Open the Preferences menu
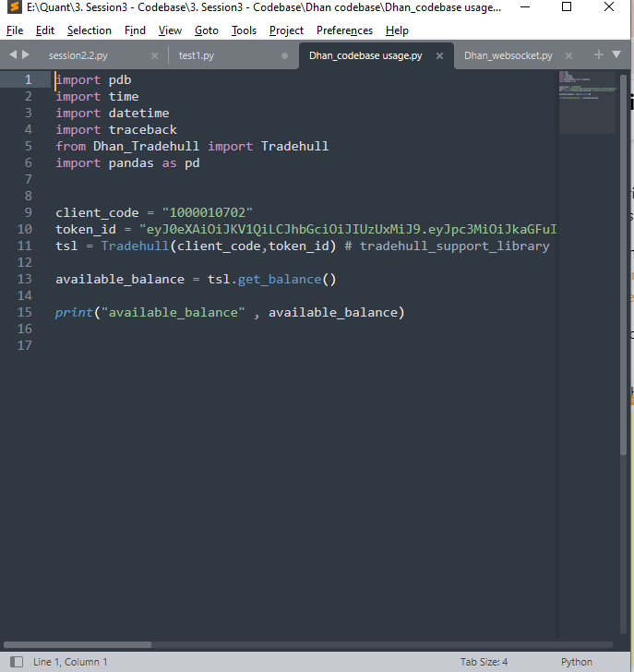 tap(344, 30)
